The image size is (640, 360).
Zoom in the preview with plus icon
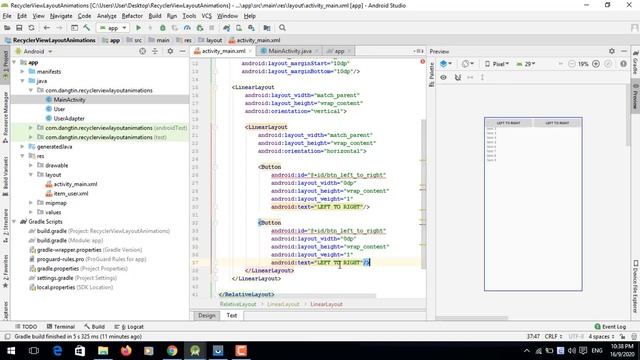coord(596,64)
